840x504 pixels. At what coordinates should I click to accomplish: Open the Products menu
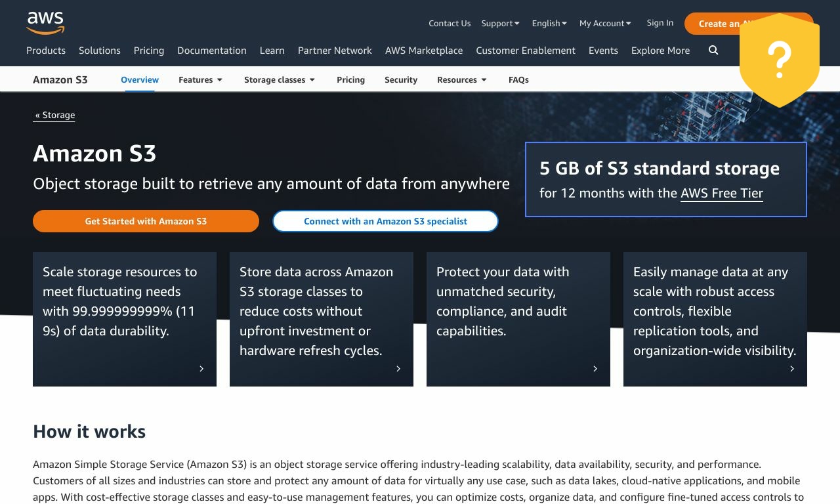[x=46, y=51]
